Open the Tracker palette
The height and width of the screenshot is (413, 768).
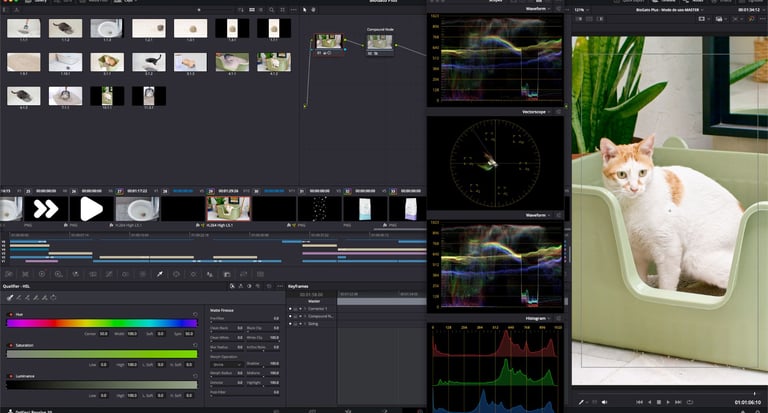pos(193,274)
